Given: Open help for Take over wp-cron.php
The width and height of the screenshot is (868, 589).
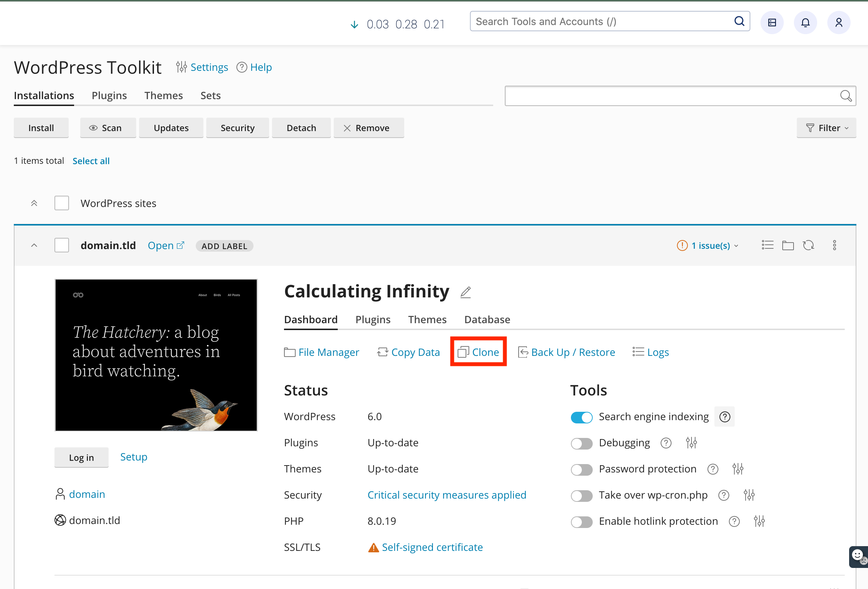Looking at the screenshot, I should (724, 495).
